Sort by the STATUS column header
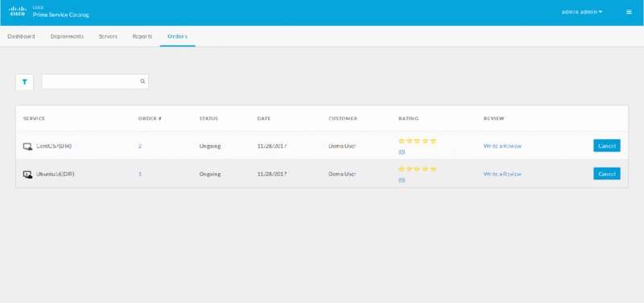This screenshot has height=303, width=644. point(208,118)
